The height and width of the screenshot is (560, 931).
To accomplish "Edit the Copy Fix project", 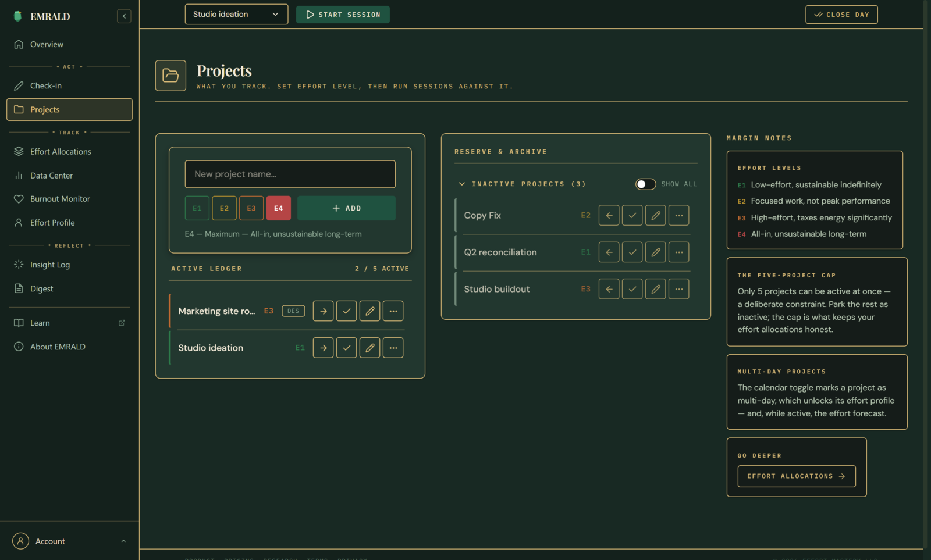I will pyautogui.click(x=656, y=215).
